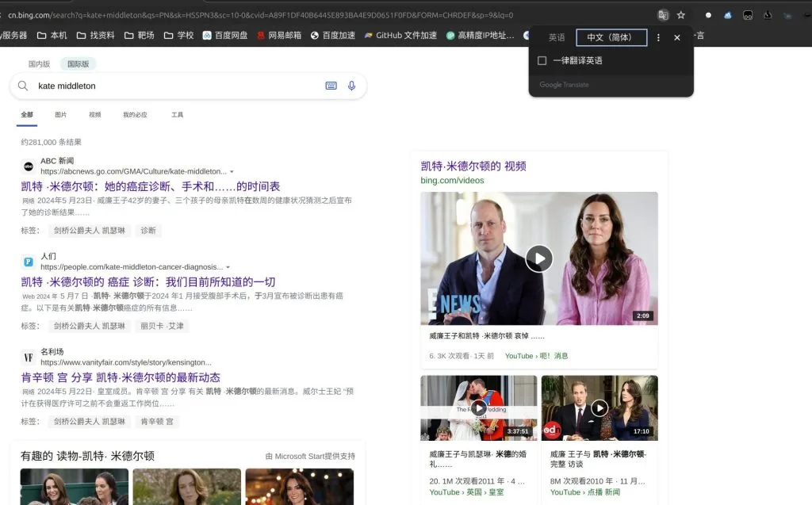This screenshot has height=505, width=812.
Task: Close the Google Translate popup
Action: (677, 37)
